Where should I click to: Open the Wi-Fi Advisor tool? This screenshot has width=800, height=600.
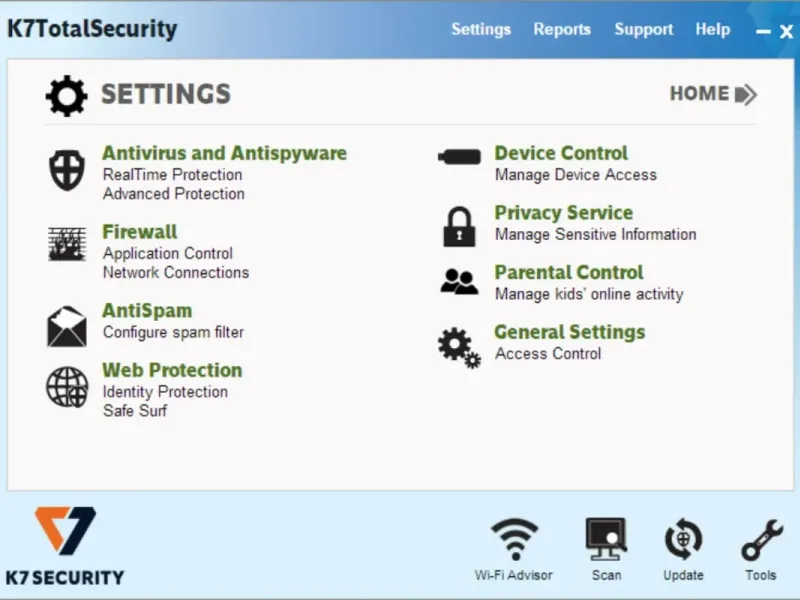tap(514, 549)
